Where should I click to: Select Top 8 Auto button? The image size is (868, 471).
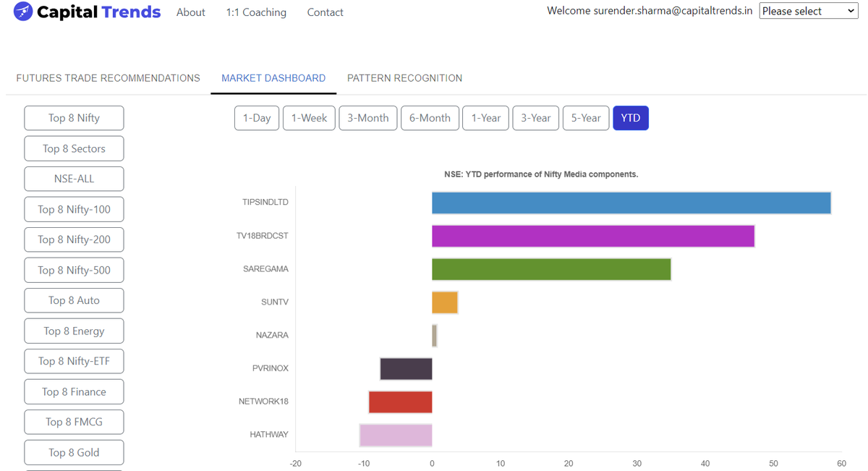[x=74, y=300]
